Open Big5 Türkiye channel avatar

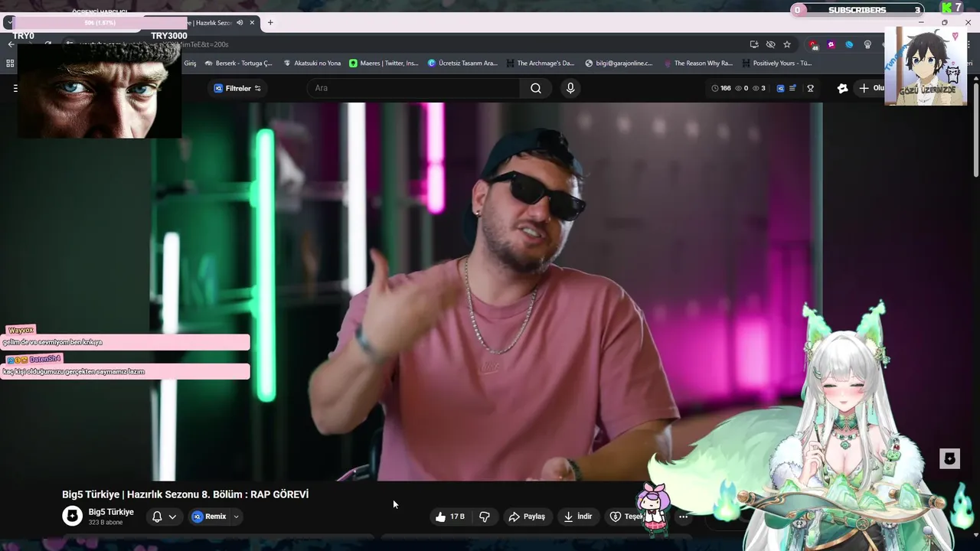pyautogui.click(x=72, y=516)
